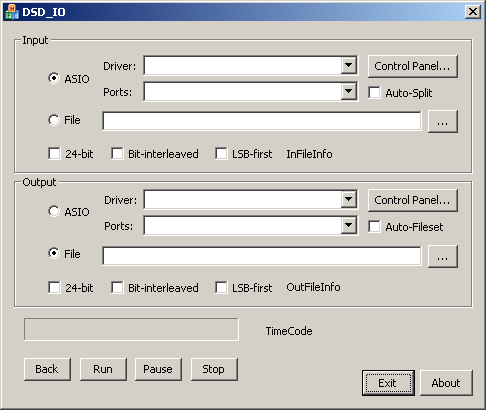486x410 pixels.
Task: Expand the Input Driver dropdown
Action: pos(348,65)
